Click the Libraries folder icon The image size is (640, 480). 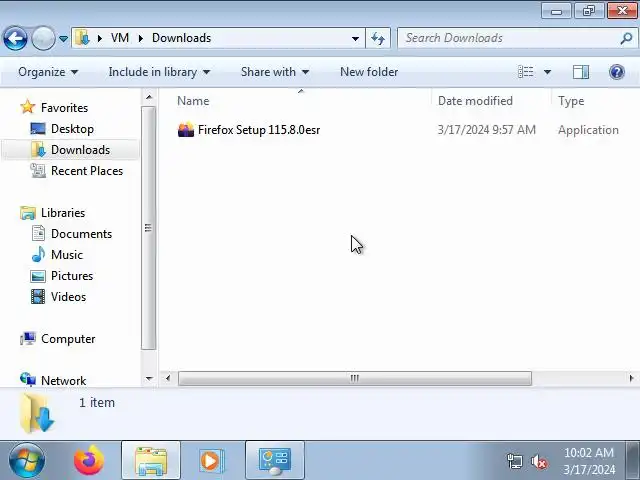click(x=28, y=213)
